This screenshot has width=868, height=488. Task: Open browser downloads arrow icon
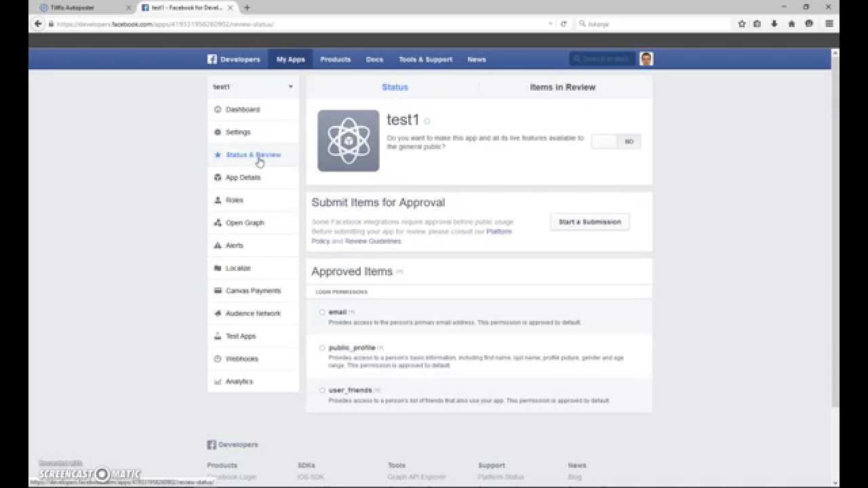point(774,24)
